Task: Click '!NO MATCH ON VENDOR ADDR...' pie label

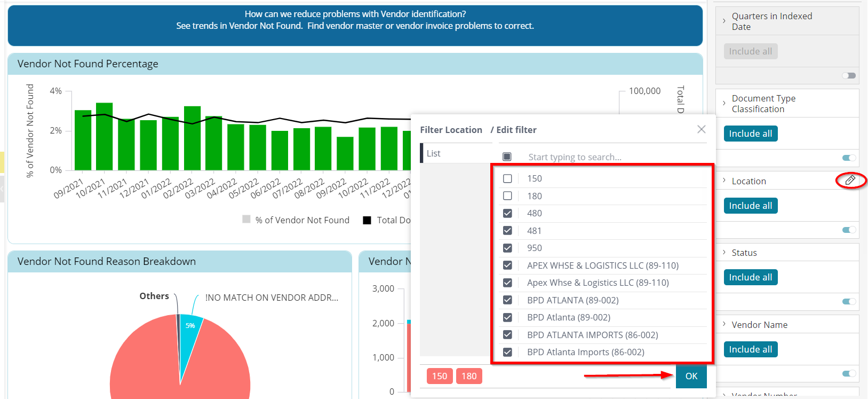Action: (272, 298)
